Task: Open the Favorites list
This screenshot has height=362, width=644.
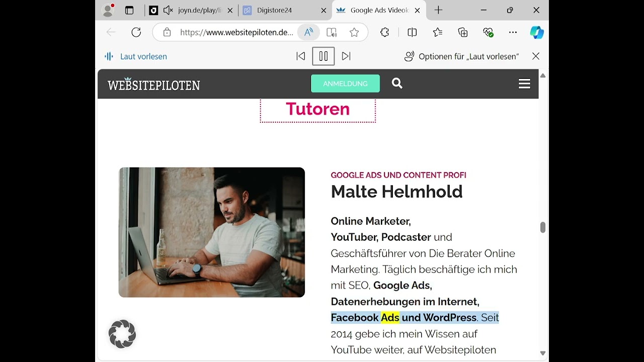Action: click(x=438, y=32)
